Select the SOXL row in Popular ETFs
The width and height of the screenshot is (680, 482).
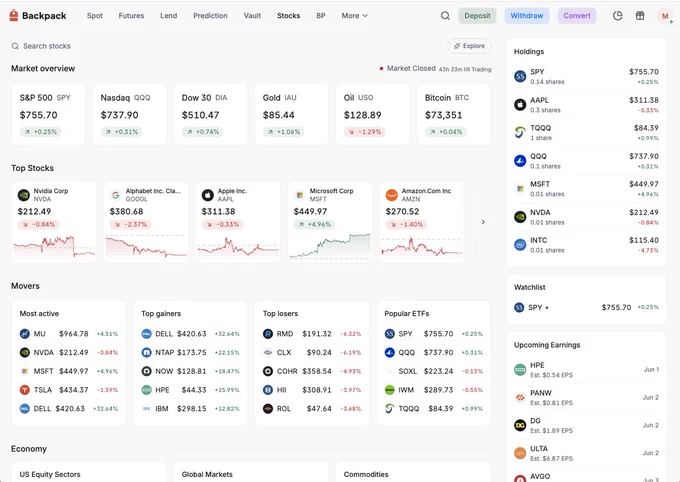(x=434, y=371)
